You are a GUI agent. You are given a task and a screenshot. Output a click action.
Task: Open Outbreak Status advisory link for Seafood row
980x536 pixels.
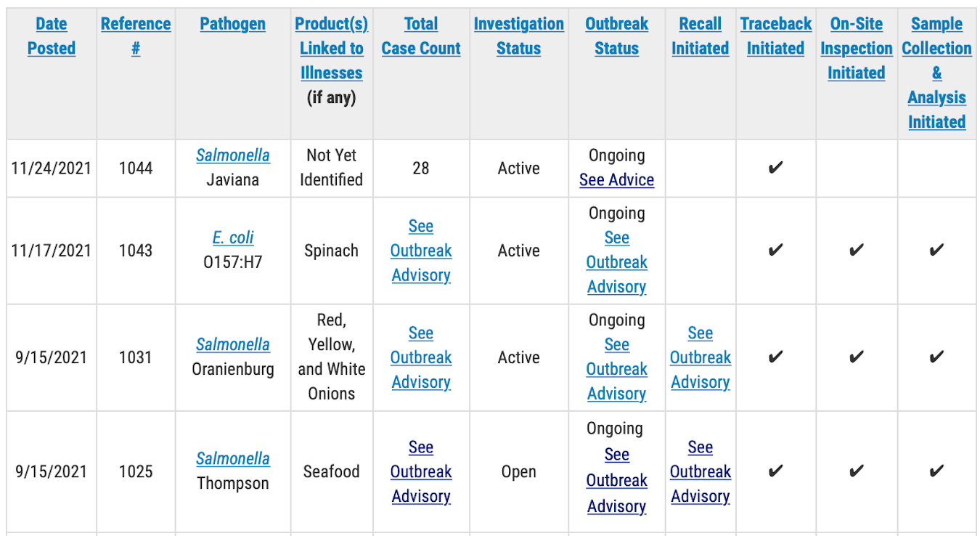(x=616, y=480)
